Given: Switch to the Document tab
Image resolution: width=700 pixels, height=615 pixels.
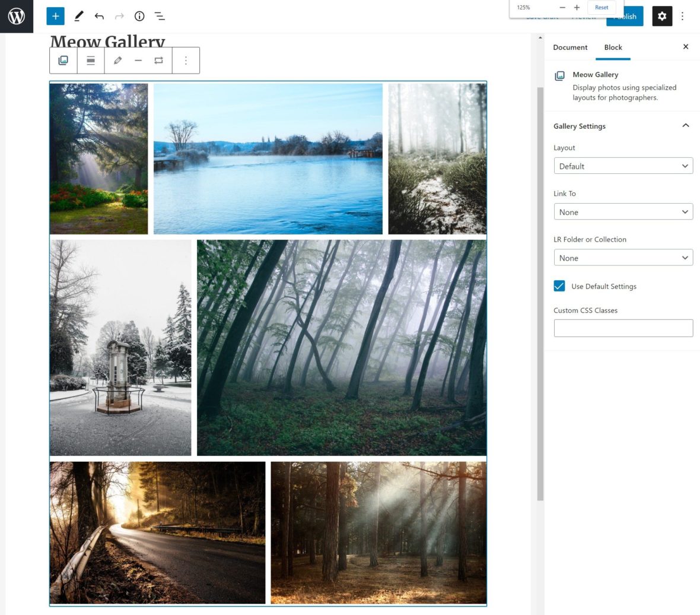Looking at the screenshot, I should pyautogui.click(x=570, y=47).
